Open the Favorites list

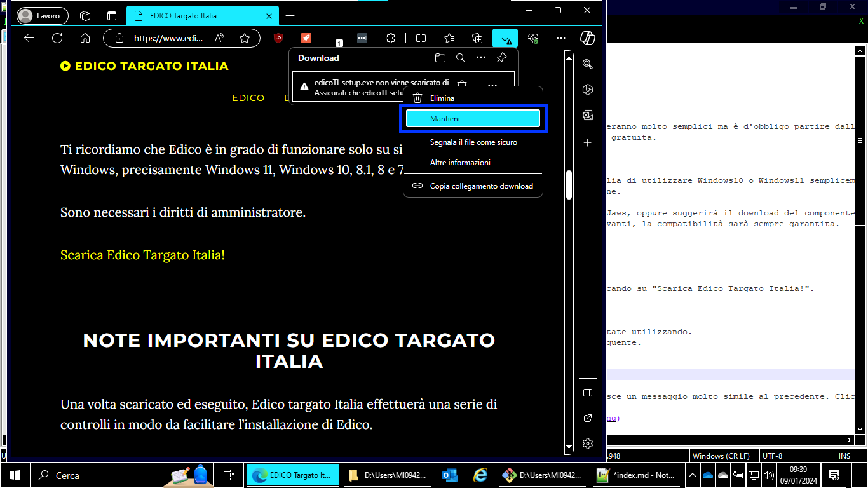click(449, 38)
